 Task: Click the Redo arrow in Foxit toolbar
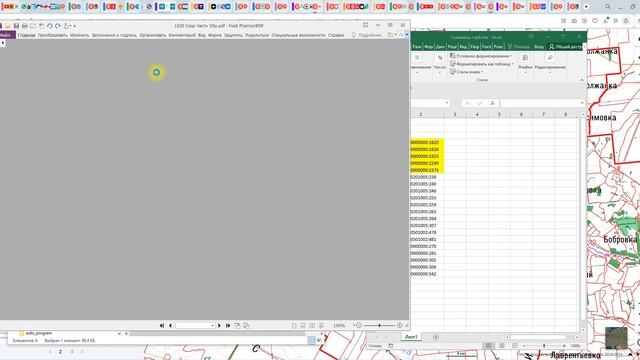[x=58, y=26]
